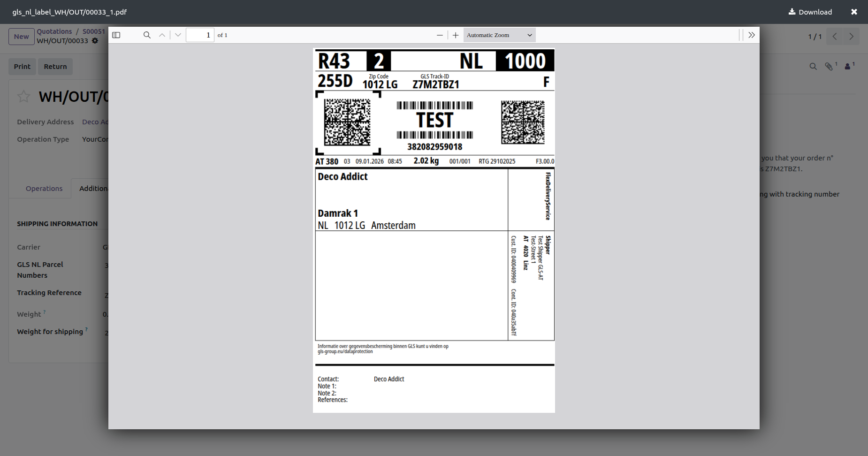Click the Contact Deco Addict value
Viewport: 868px width, 456px height.
(389, 379)
